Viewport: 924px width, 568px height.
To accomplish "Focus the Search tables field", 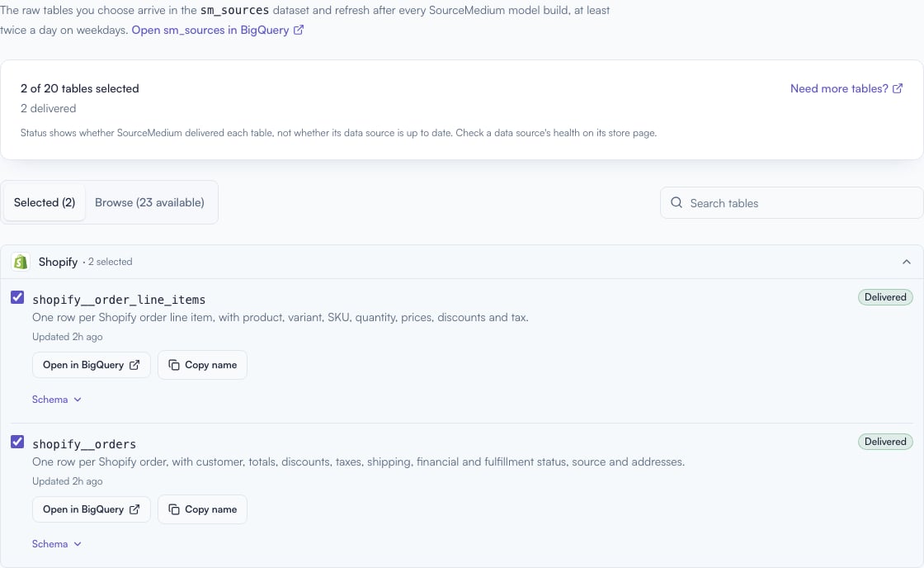I will click(x=791, y=203).
